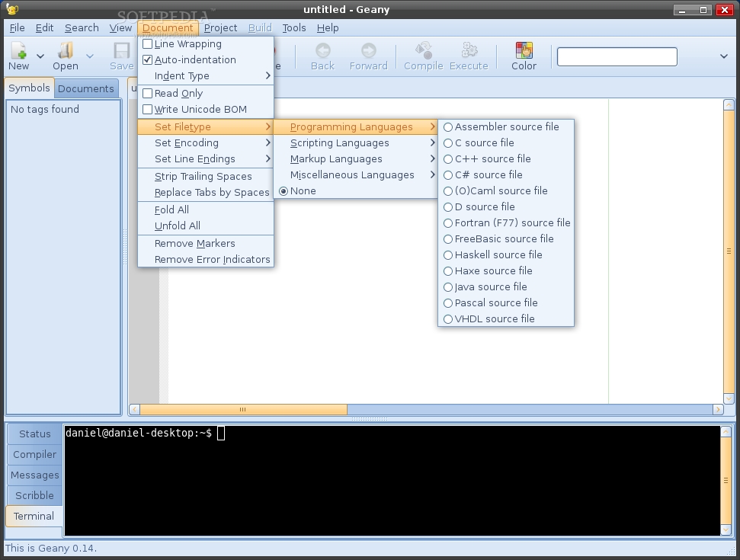
Task: Choose Strip Trailing Spaces menu entry
Action: 206,177
